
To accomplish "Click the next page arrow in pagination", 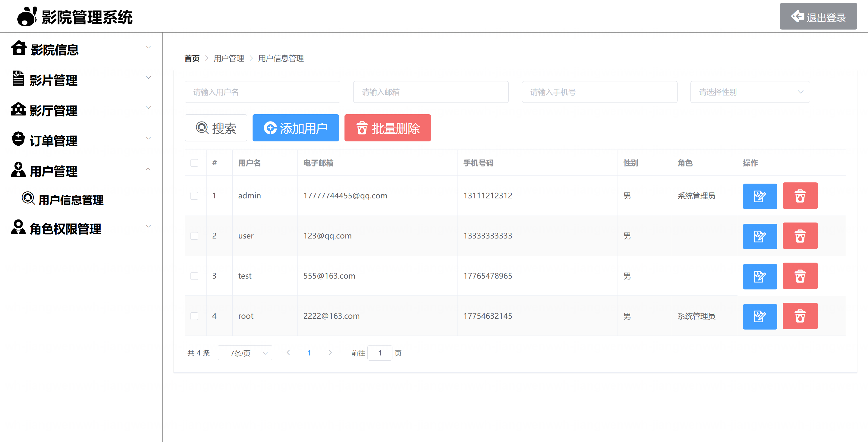I will coord(330,353).
